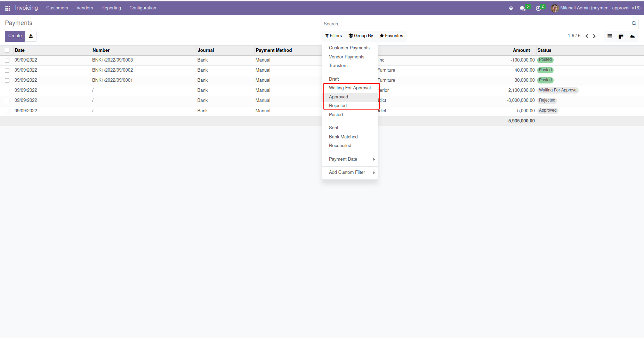Open the activities clock icon
The height and width of the screenshot is (338, 644).
(x=538, y=8)
